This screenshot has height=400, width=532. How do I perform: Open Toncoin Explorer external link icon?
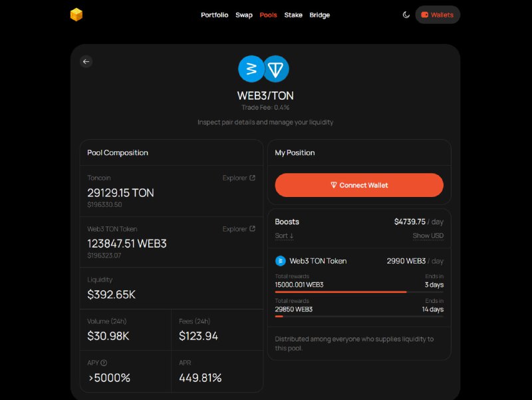pyautogui.click(x=252, y=178)
